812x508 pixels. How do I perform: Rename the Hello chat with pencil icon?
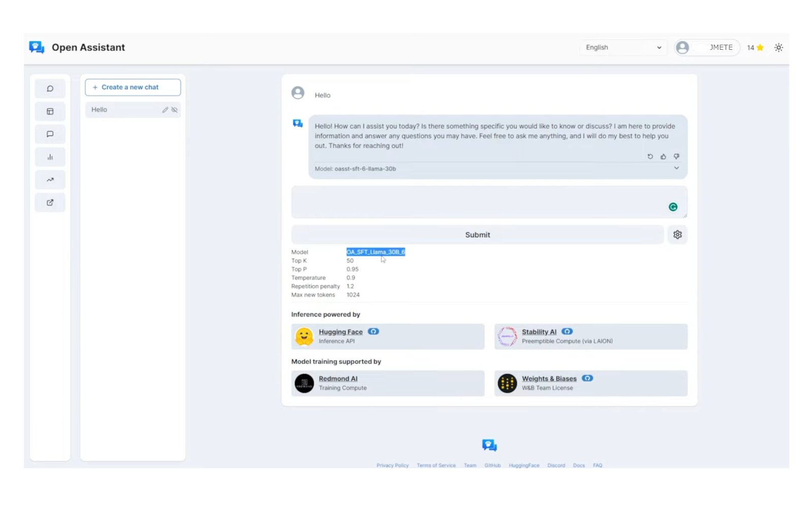tap(164, 109)
